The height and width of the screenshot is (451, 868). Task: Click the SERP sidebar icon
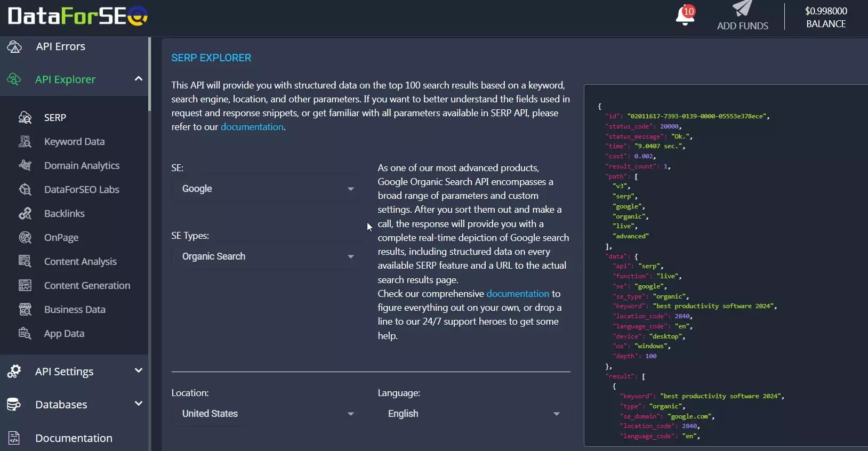point(25,118)
